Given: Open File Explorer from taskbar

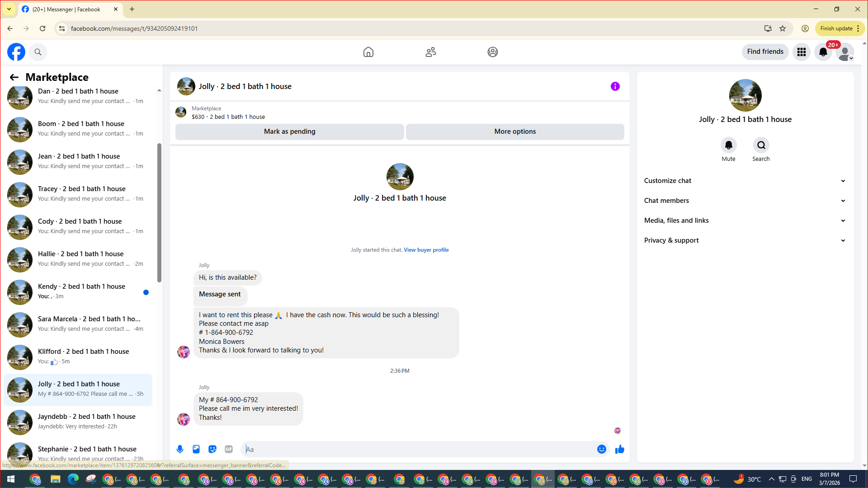Looking at the screenshot, I should [x=55, y=479].
